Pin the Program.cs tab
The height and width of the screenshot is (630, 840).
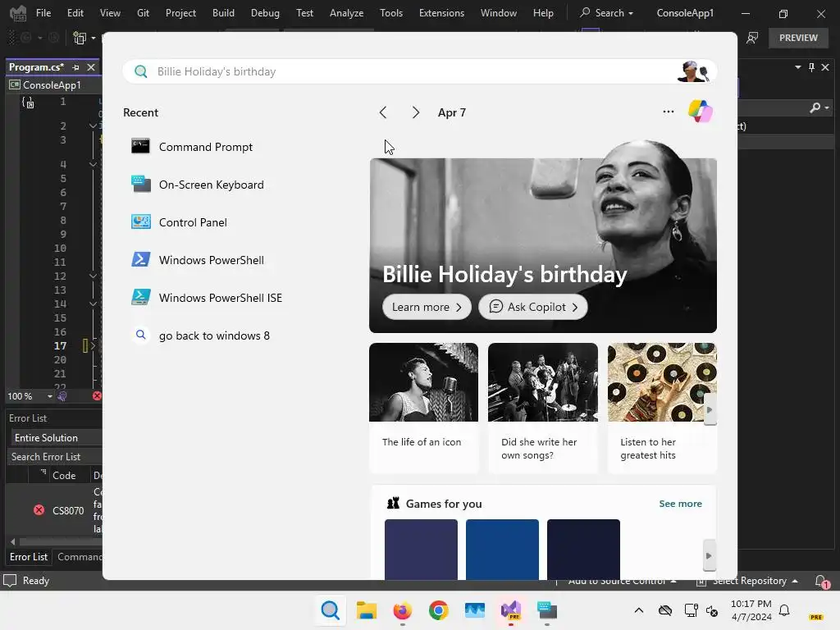pos(75,67)
